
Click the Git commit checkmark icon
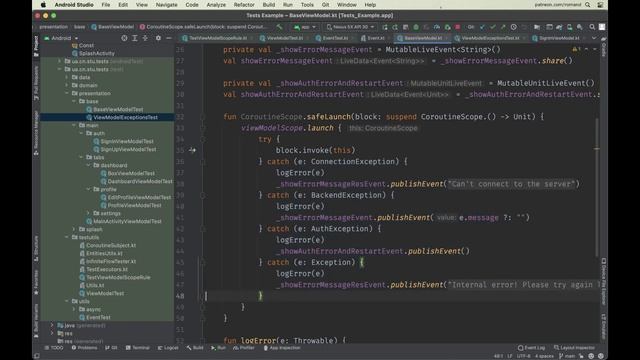[x=493, y=27]
